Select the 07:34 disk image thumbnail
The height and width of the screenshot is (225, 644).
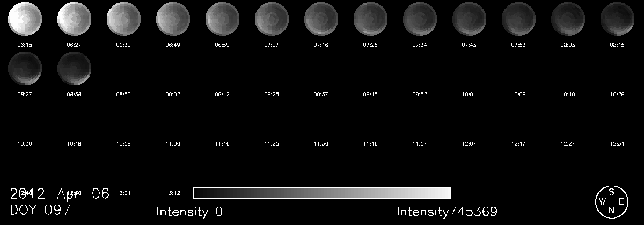tap(420, 18)
